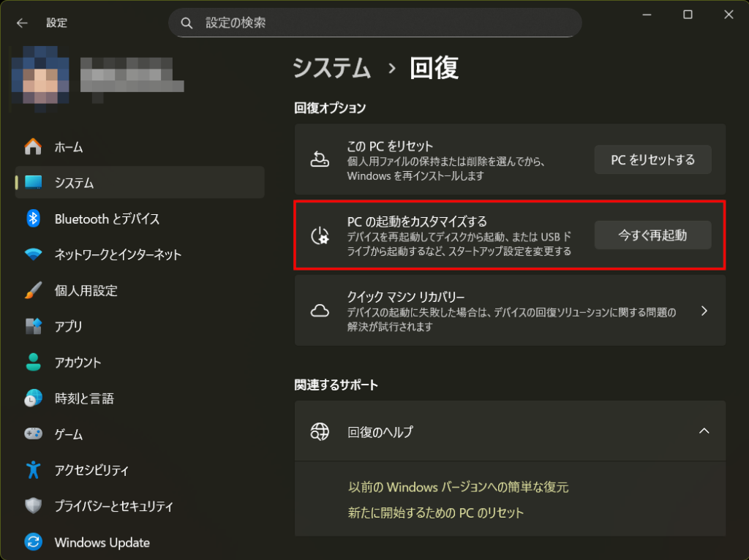
Task: Click the この PC をリセット title text
Action: click(390, 145)
